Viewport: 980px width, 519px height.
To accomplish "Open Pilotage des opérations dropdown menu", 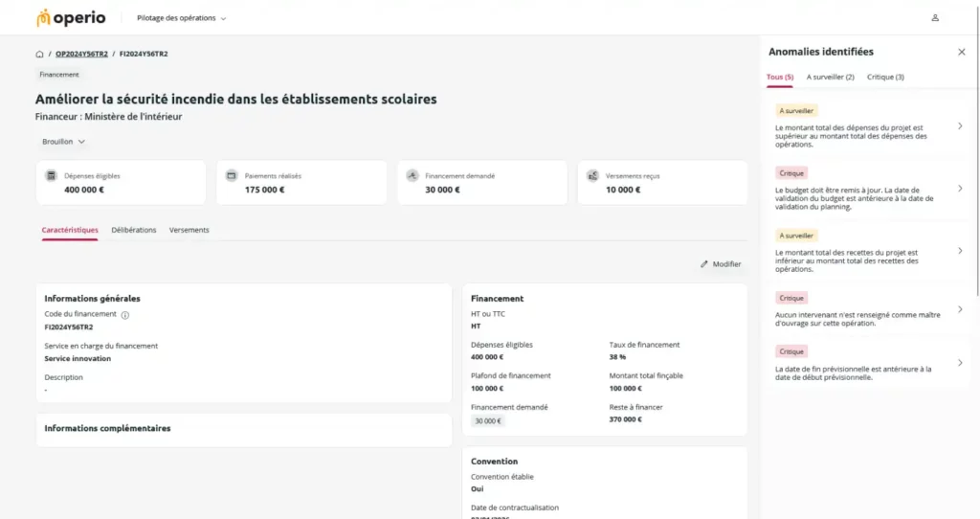I will (181, 18).
